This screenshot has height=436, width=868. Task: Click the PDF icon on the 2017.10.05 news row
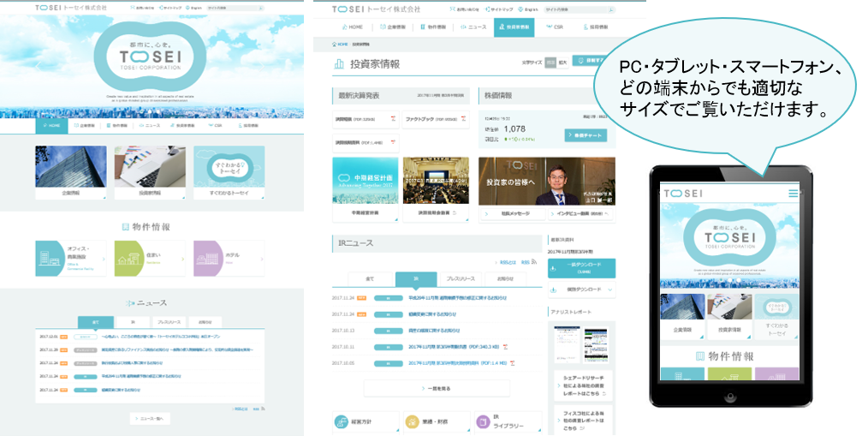point(513,363)
